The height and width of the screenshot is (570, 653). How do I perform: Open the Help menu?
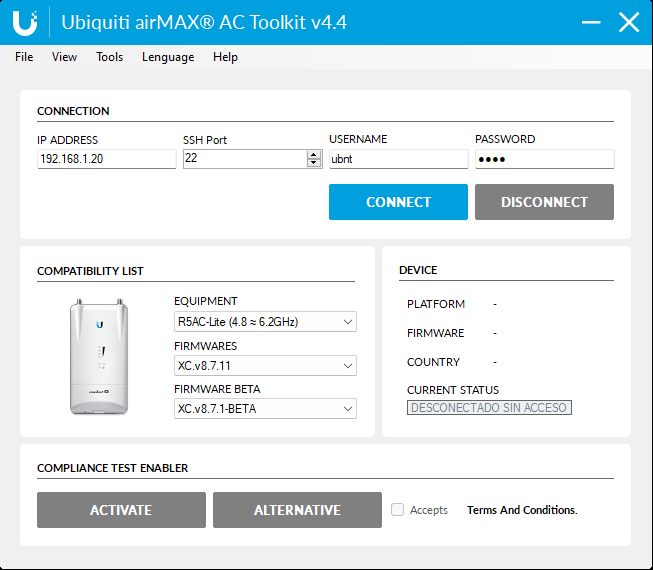point(225,57)
